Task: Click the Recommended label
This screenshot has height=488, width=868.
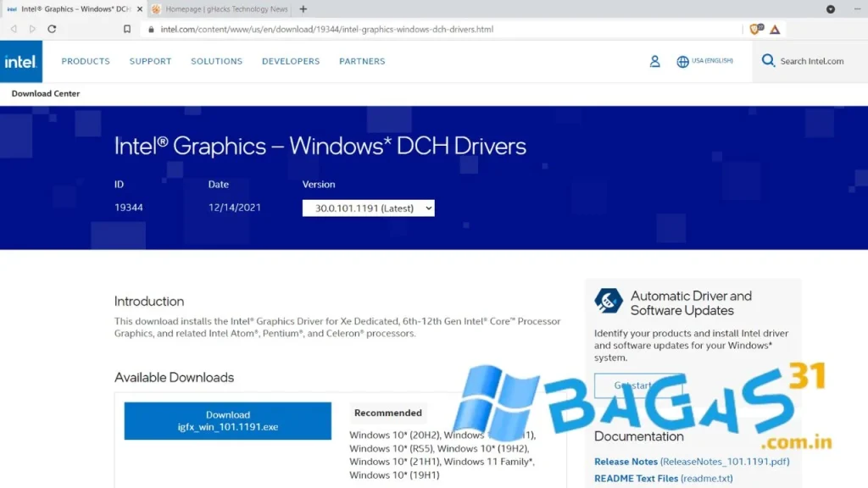Action: click(388, 413)
